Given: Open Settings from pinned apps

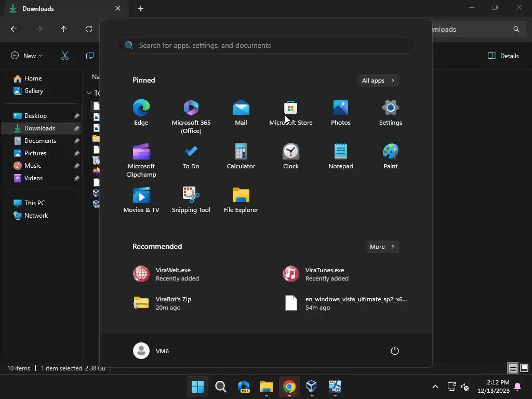Looking at the screenshot, I should 391,113.
